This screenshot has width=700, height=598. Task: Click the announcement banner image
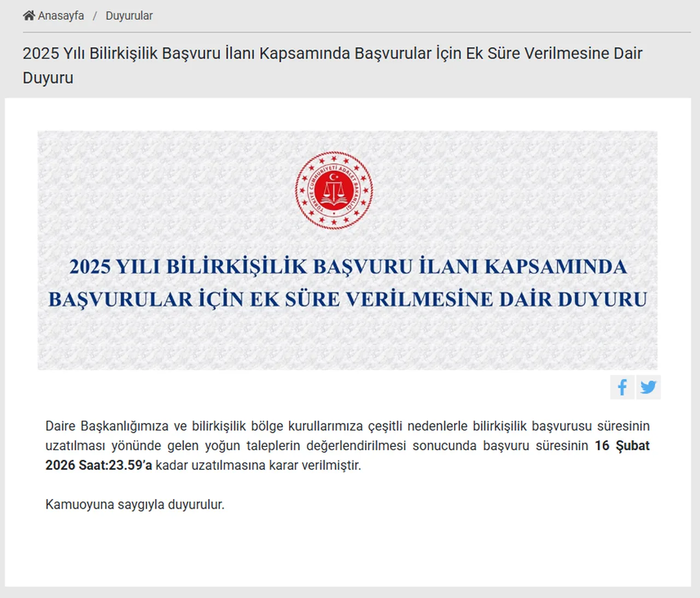[x=348, y=249]
